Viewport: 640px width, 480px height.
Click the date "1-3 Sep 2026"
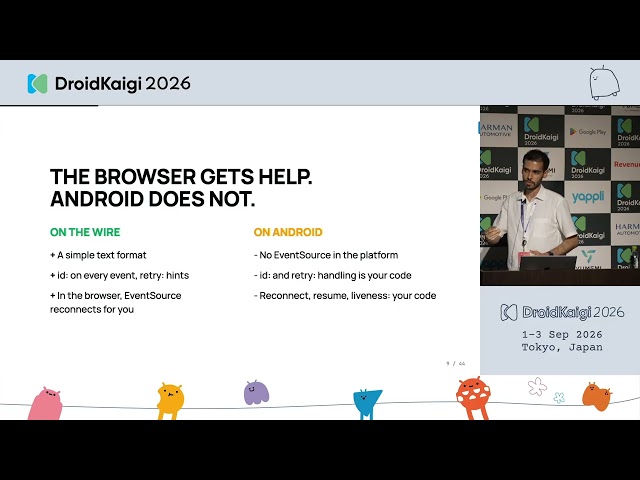[562, 335]
